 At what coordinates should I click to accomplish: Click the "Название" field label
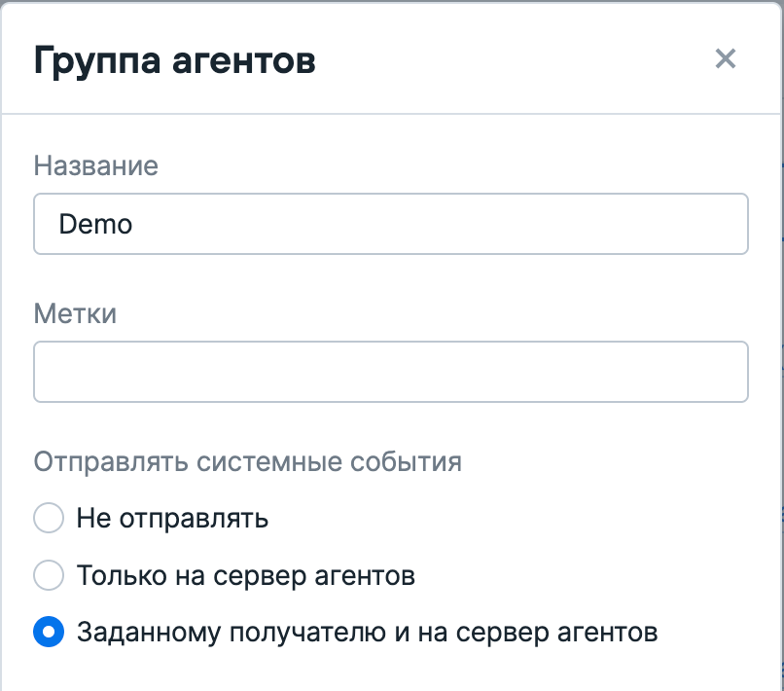96,165
